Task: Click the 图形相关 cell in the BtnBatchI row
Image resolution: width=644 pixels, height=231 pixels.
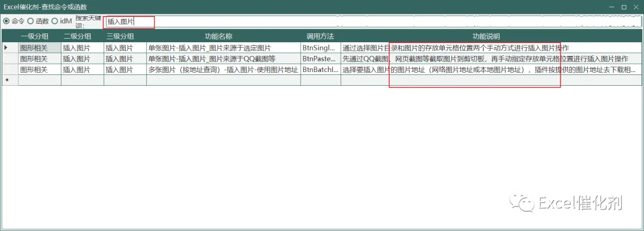Action: point(40,69)
